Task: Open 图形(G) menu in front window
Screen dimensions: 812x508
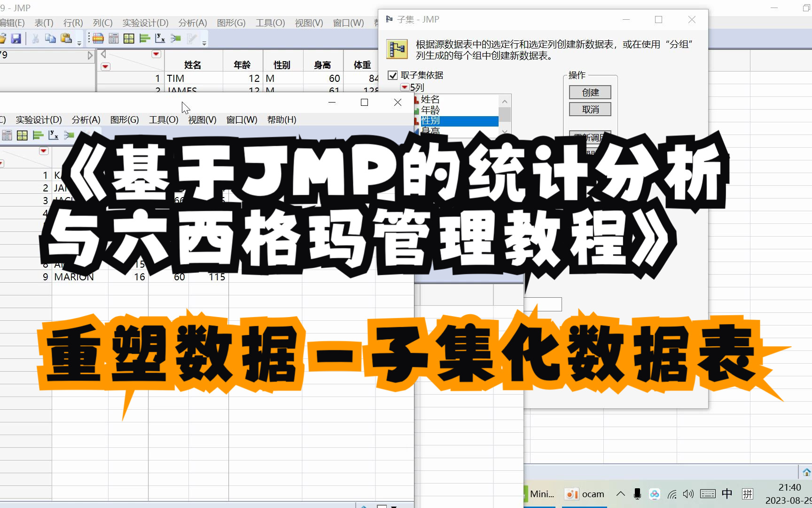Action: tap(125, 120)
